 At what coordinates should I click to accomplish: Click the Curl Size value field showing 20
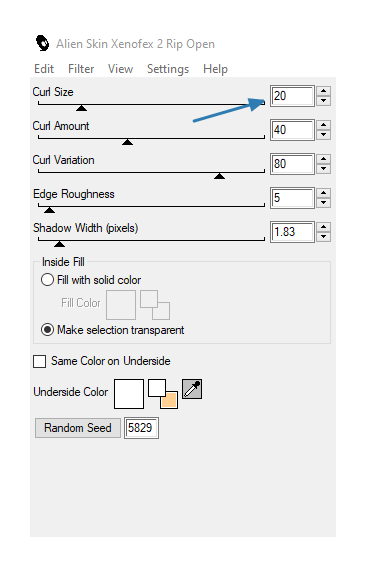point(292,96)
